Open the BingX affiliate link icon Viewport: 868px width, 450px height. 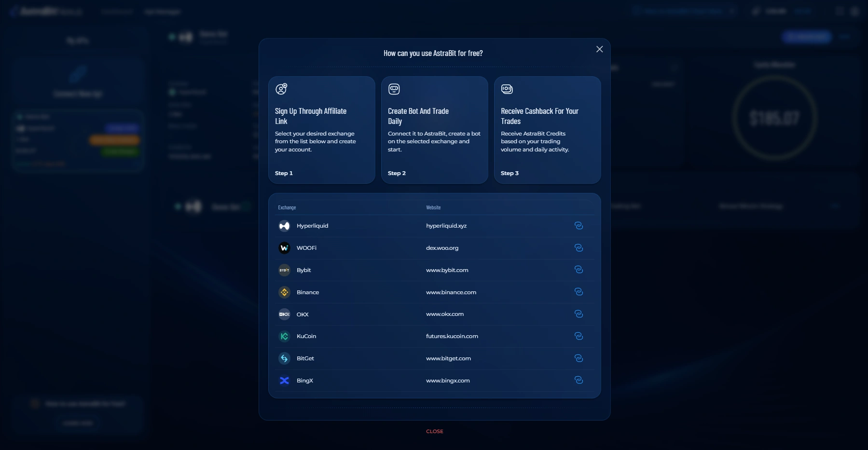(579, 380)
